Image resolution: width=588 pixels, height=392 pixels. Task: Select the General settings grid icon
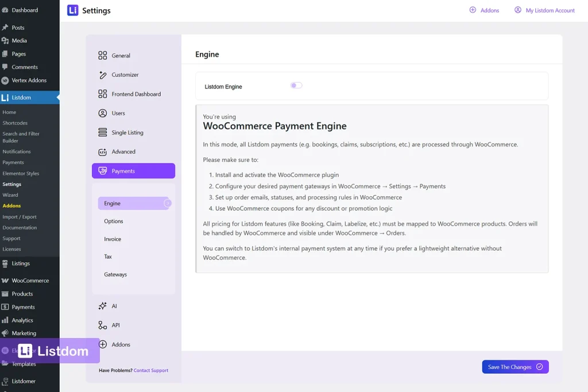pos(102,56)
